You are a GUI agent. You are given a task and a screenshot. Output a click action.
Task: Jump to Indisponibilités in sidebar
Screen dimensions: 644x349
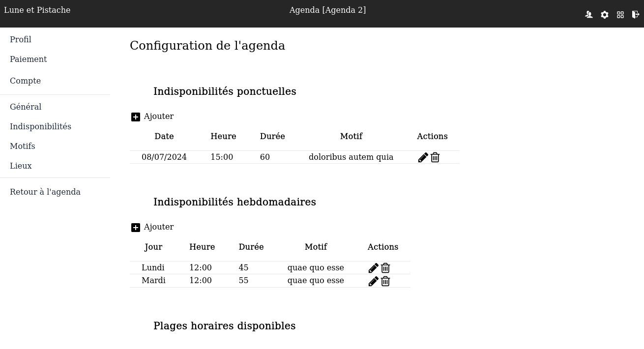[x=40, y=126]
